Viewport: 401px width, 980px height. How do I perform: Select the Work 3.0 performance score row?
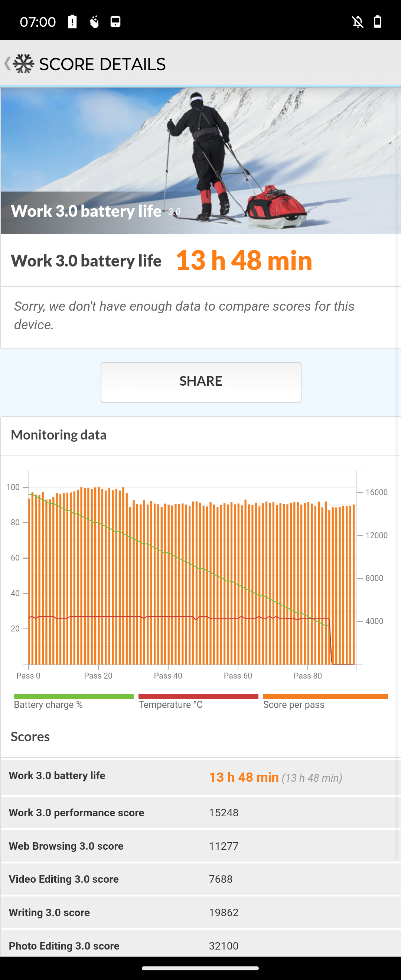[200, 813]
